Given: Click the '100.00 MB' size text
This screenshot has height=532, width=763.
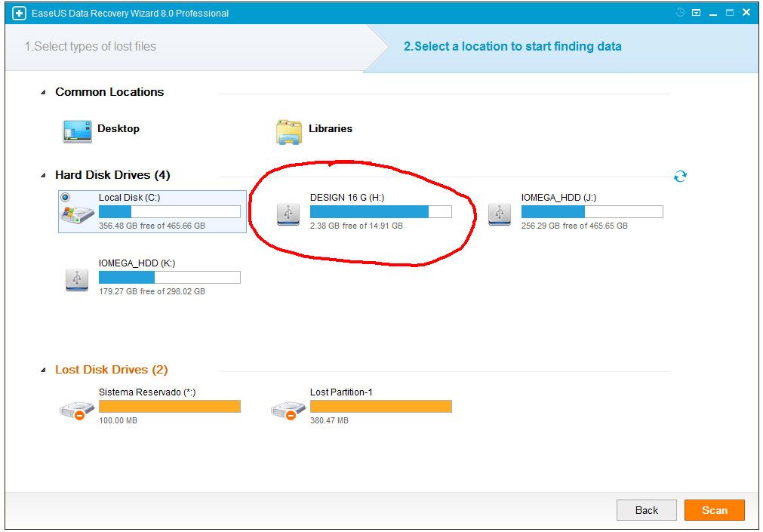Looking at the screenshot, I should tap(118, 420).
